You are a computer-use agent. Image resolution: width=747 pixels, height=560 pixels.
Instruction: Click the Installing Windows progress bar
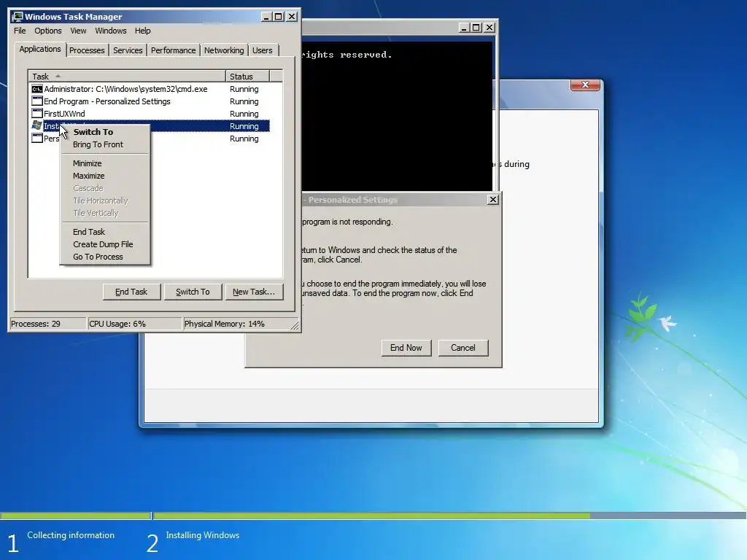click(449, 516)
